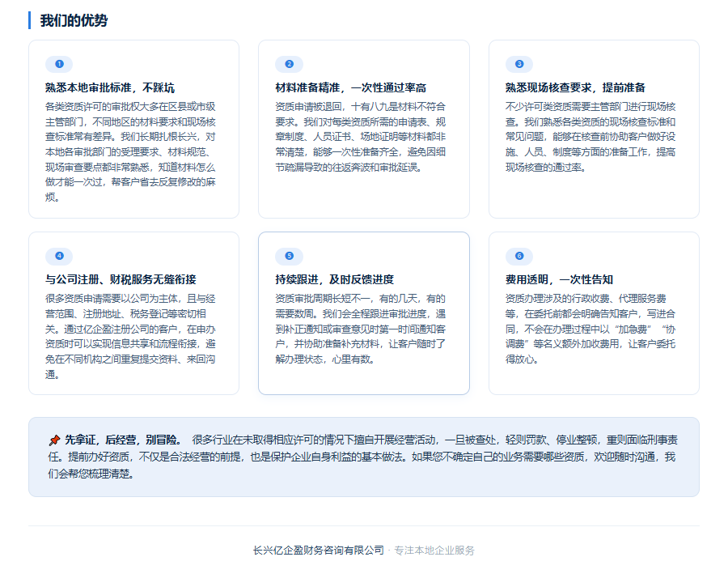Image resolution: width=728 pixels, height=574 pixels.
Task: Click card title 与公司注册、财税服务无缝衔接
Action: [121, 279]
